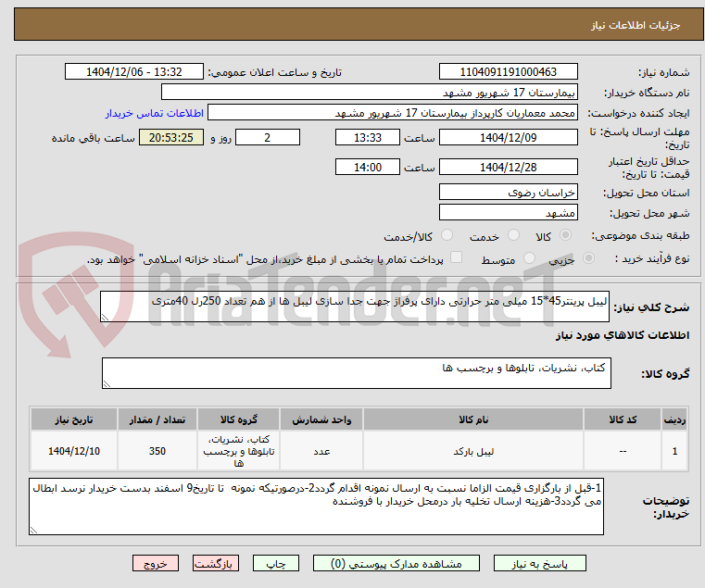This screenshot has height=588, width=705.
Task: Click the remaining time countdown 20:53:25
Action: pyautogui.click(x=171, y=137)
